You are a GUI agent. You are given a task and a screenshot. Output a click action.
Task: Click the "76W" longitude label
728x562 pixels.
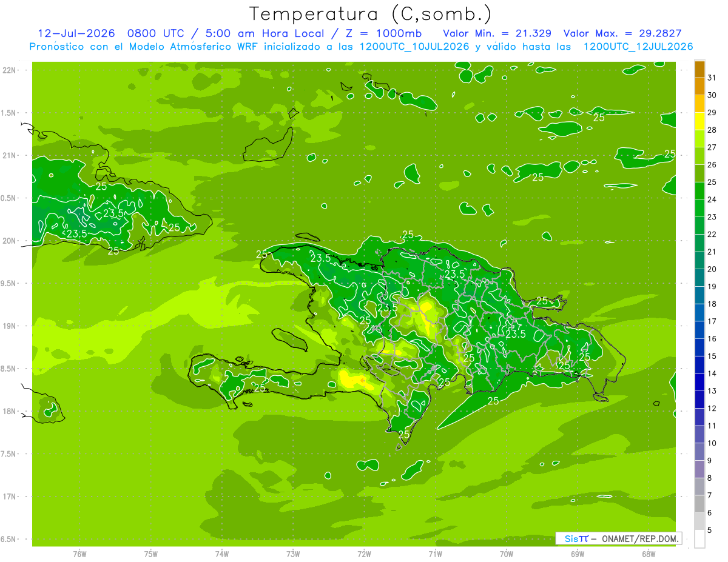click(79, 554)
